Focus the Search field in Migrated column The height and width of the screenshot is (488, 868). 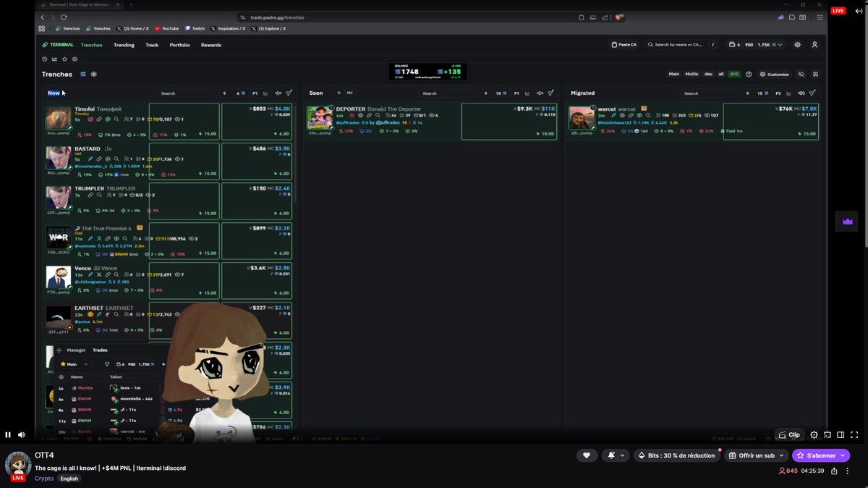tap(709, 93)
